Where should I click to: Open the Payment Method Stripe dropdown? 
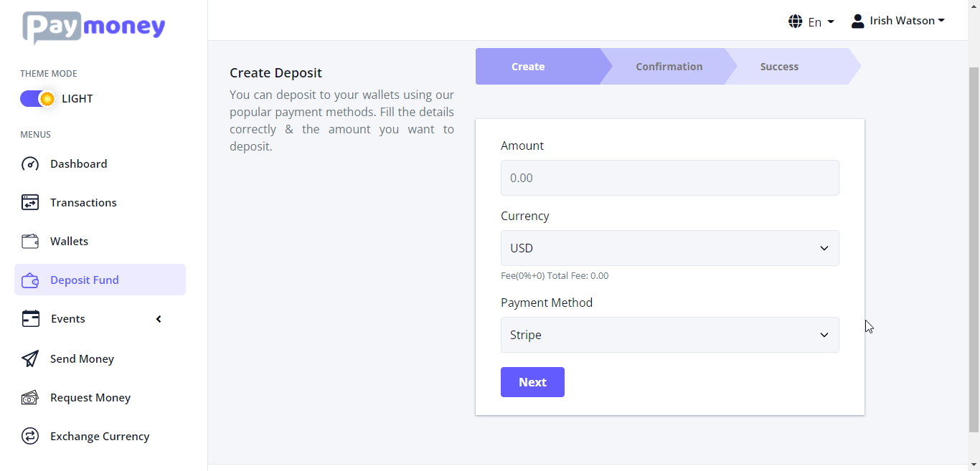pos(669,335)
